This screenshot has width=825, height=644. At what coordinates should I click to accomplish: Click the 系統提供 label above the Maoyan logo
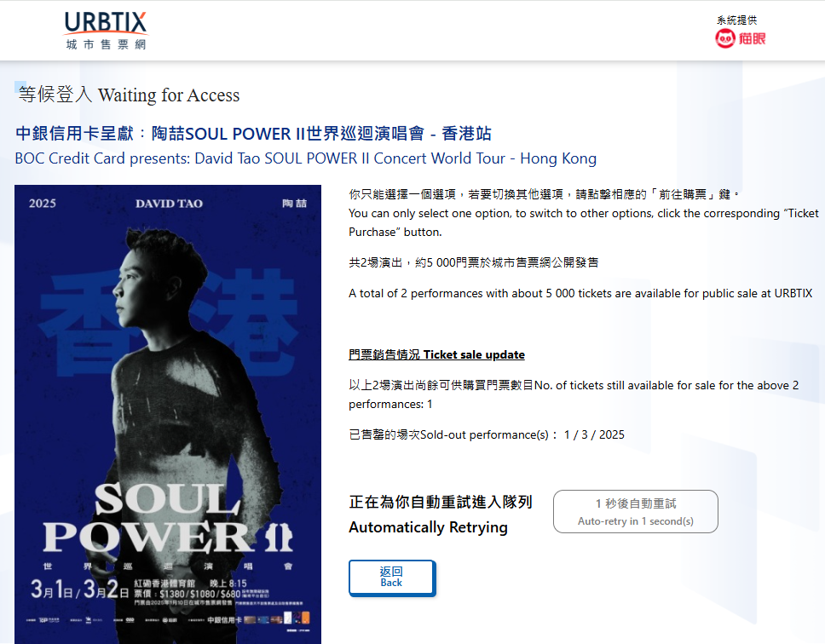point(736,20)
